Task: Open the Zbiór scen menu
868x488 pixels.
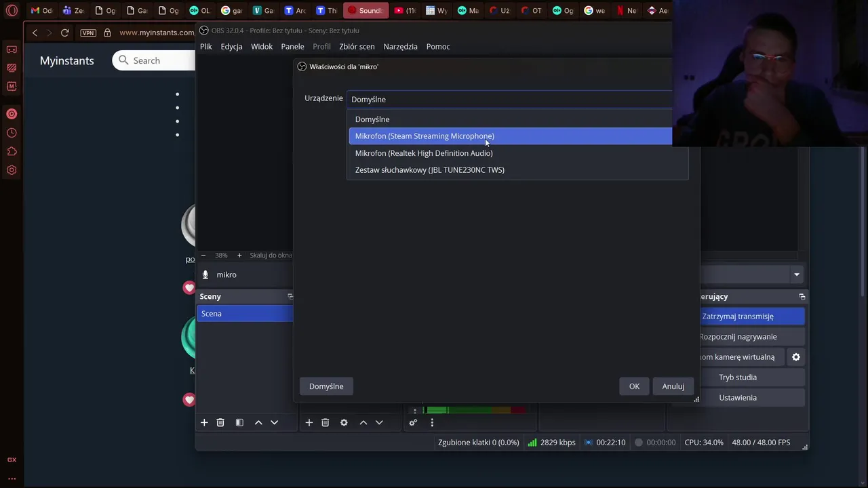Action: click(357, 47)
